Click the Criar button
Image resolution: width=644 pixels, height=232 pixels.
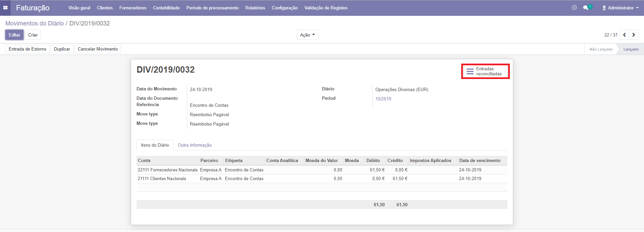point(33,35)
